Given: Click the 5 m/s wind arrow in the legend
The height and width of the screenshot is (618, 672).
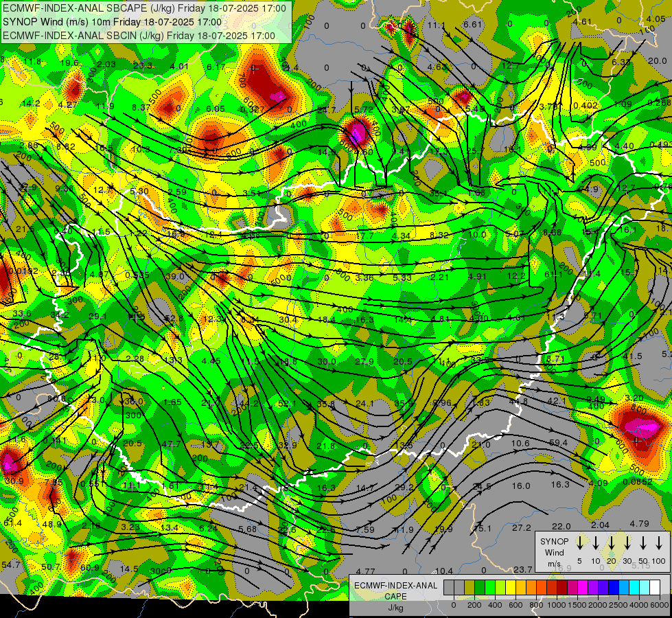Looking at the screenshot, I should click(579, 542).
